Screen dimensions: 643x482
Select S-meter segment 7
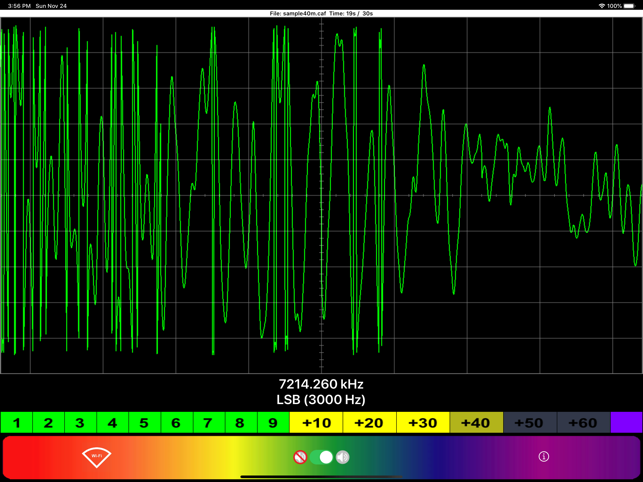click(209, 423)
